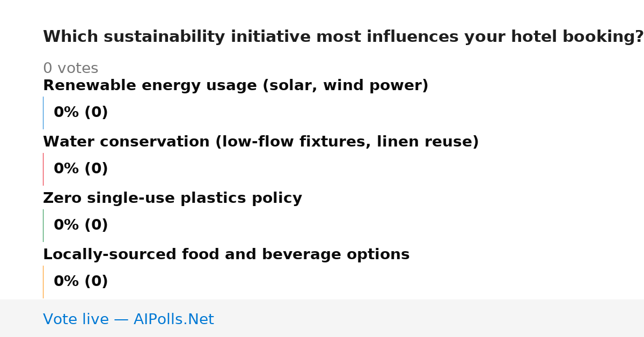The height and width of the screenshot is (337, 644).
Task: Click the 0 votes total count
Action: coord(70,69)
